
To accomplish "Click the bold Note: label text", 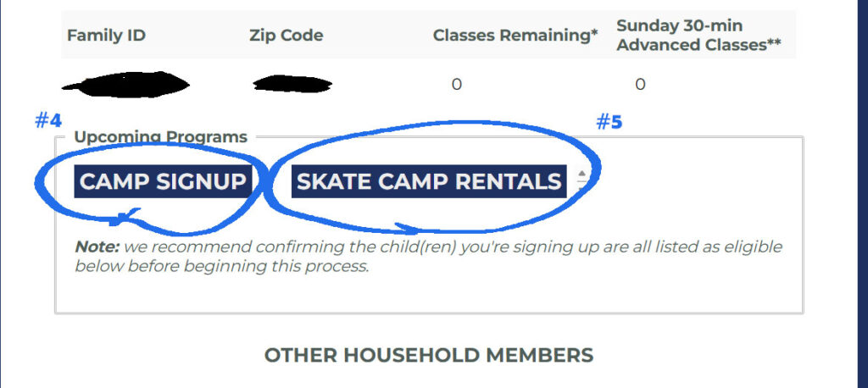I will point(97,247).
